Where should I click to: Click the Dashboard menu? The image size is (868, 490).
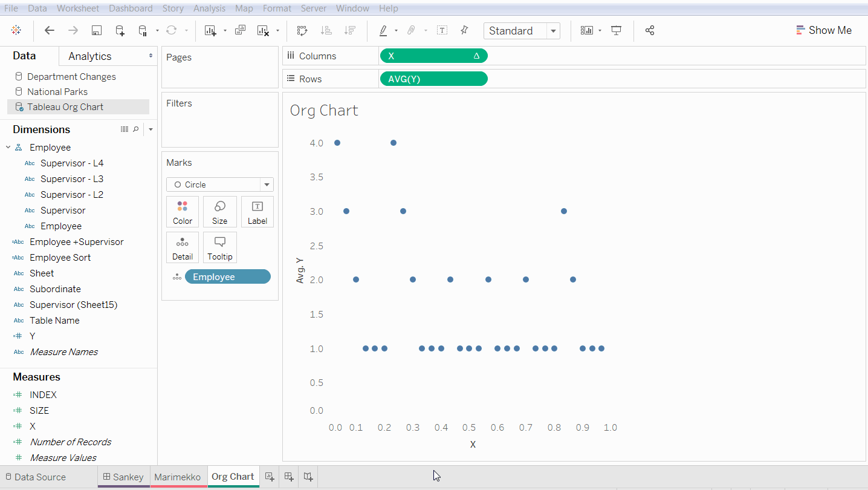(131, 8)
